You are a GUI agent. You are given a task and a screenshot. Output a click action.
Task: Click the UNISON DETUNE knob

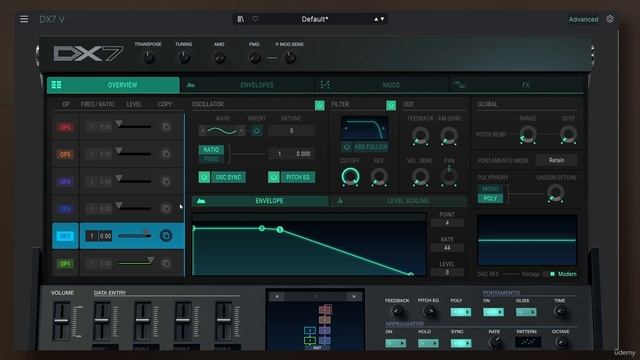(x=555, y=193)
